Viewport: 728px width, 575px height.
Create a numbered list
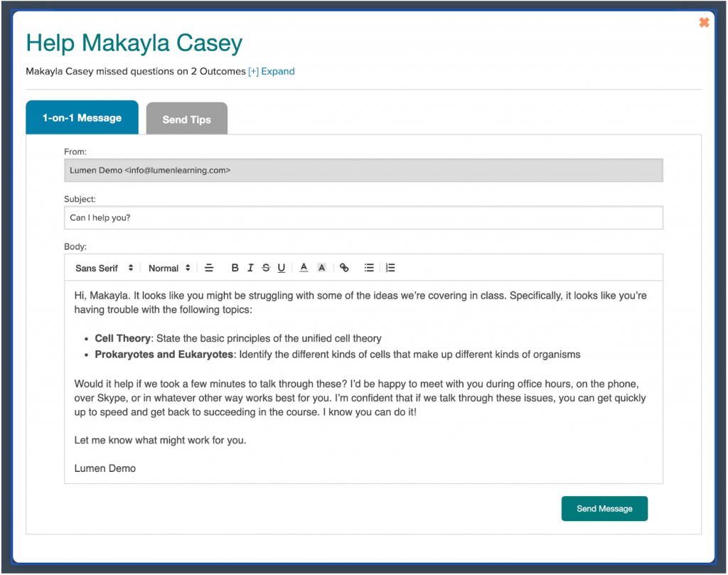pyautogui.click(x=390, y=268)
